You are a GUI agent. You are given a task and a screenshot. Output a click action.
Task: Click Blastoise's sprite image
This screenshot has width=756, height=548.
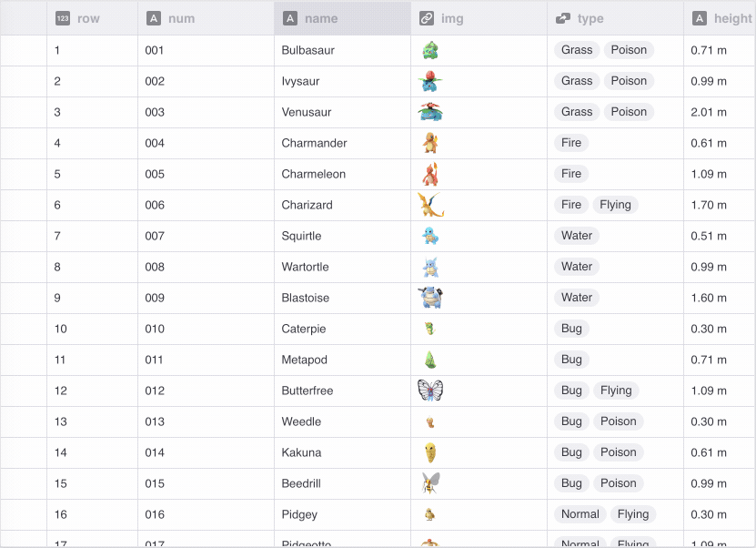tap(430, 298)
